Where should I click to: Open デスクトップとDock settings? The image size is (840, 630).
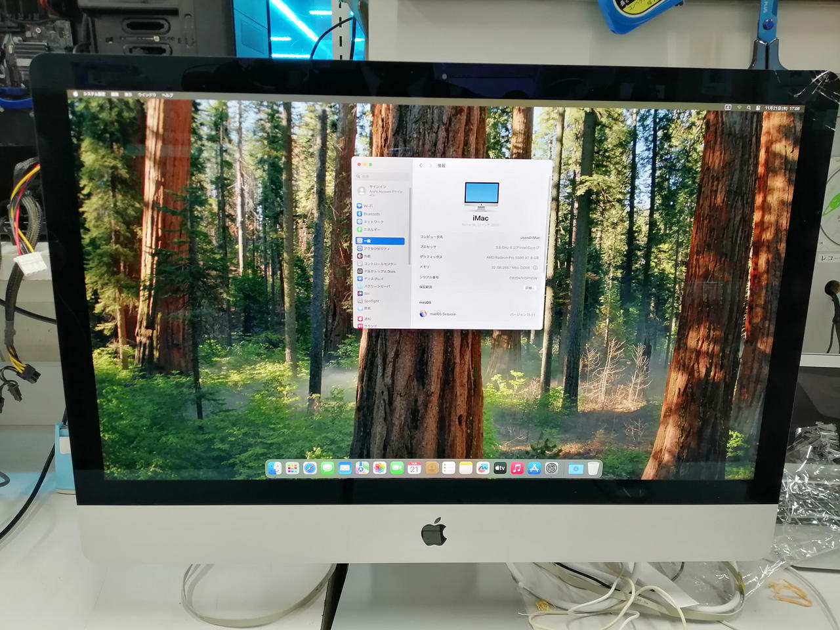point(380,272)
